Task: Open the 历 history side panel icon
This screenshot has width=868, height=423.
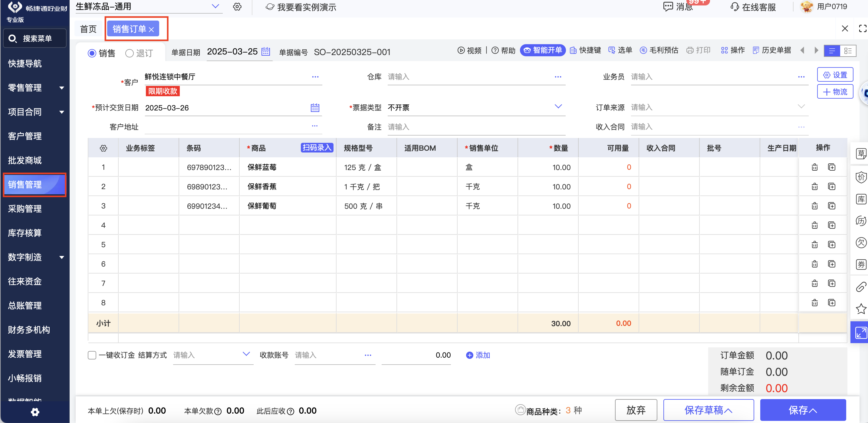Action: (x=861, y=221)
